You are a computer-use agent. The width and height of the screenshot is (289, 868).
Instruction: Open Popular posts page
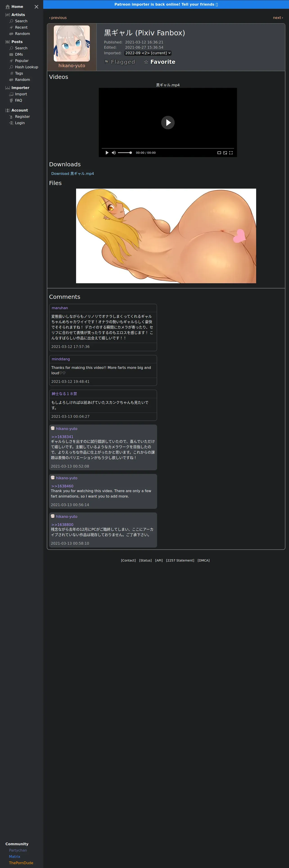pos(19,61)
